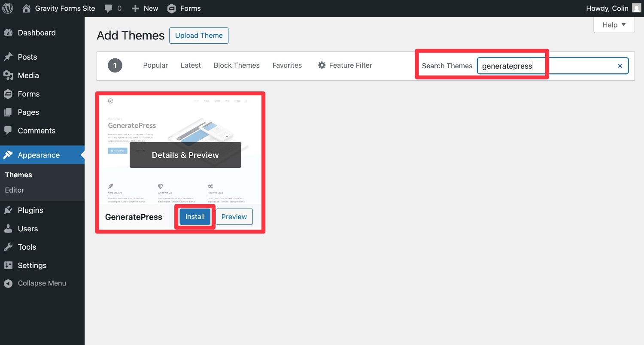Open Gravity Forms Site link
The image size is (644, 345).
tap(65, 8)
